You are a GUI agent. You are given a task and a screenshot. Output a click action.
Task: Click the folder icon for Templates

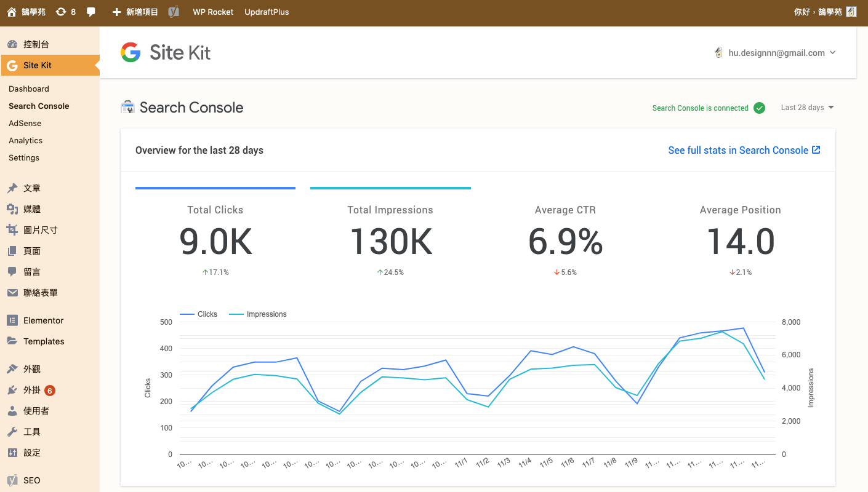point(12,341)
